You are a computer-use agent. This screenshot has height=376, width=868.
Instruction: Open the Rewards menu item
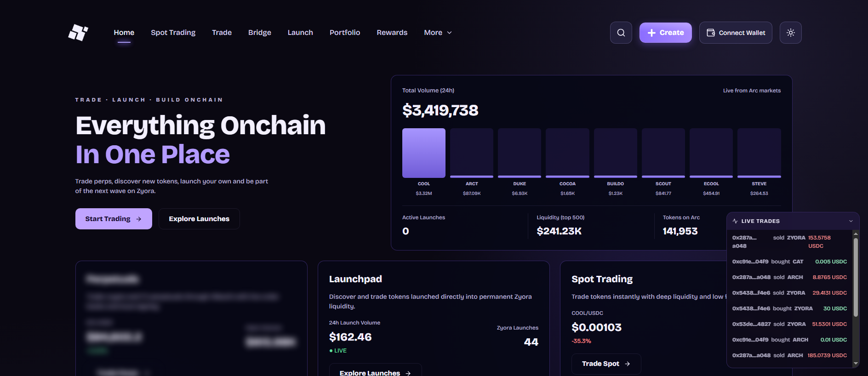pos(392,33)
